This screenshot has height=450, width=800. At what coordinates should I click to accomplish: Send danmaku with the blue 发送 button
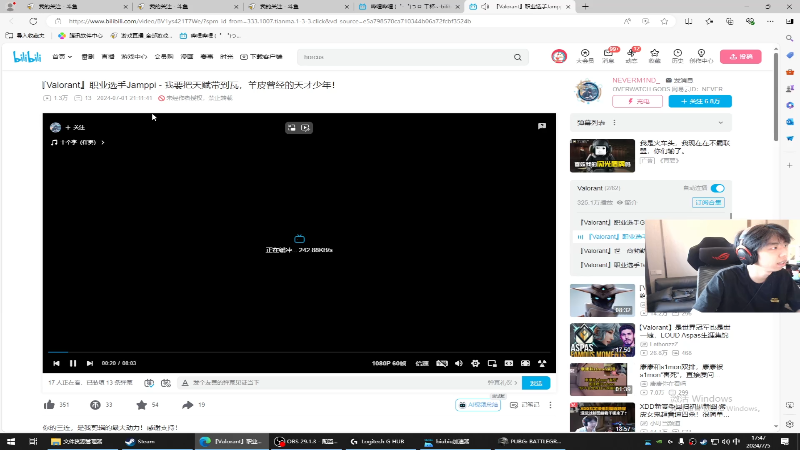point(536,383)
